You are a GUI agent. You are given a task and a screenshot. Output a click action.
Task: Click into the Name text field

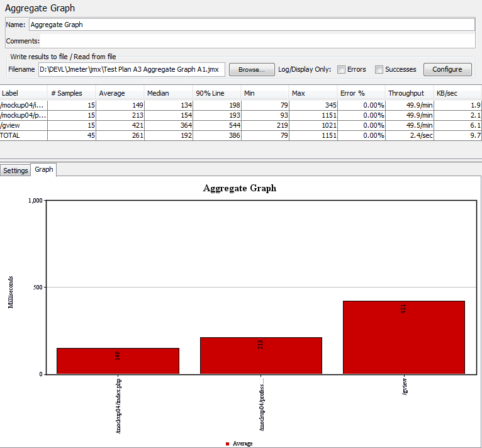tap(252, 25)
